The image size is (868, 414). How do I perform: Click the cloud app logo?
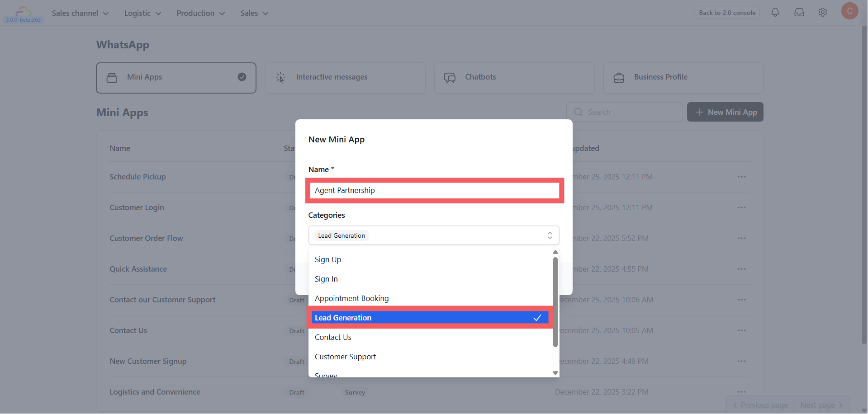(x=24, y=11)
